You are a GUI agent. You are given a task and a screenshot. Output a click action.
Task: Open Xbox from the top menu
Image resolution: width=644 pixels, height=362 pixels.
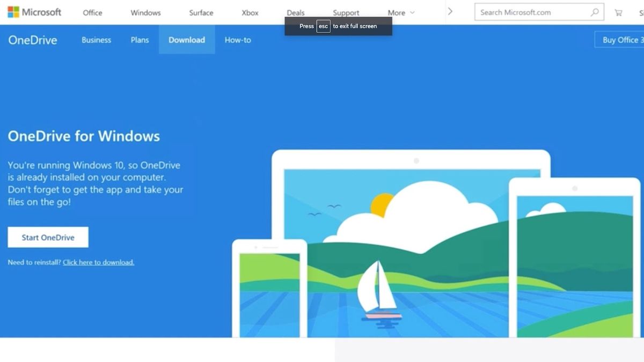pyautogui.click(x=250, y=12)
